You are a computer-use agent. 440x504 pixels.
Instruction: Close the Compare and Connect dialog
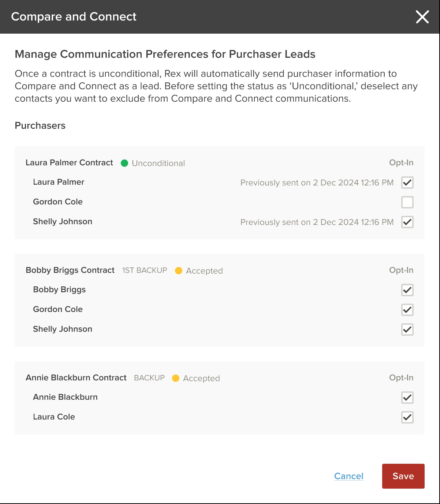point(422,17)
